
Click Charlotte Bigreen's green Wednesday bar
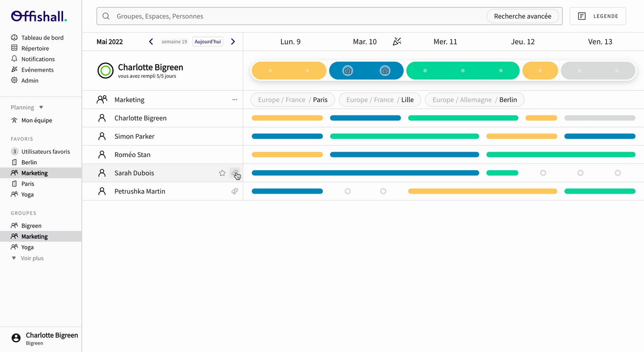click(x=462, y=118)
